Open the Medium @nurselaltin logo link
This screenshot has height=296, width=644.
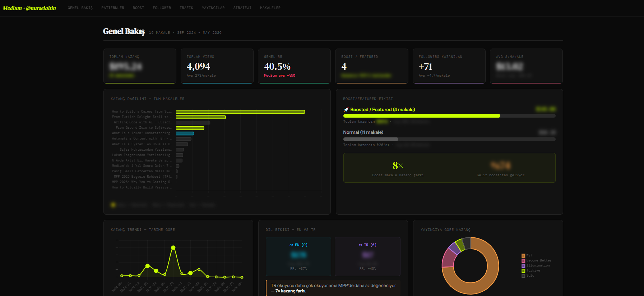click(29, 8)
